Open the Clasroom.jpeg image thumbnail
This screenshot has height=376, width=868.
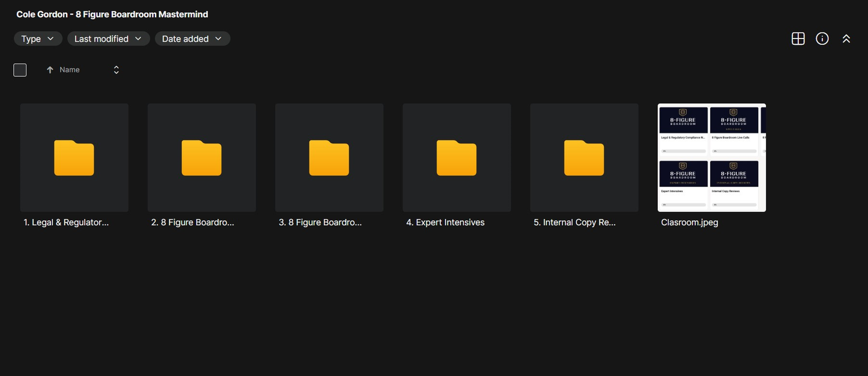pos(711,157)
